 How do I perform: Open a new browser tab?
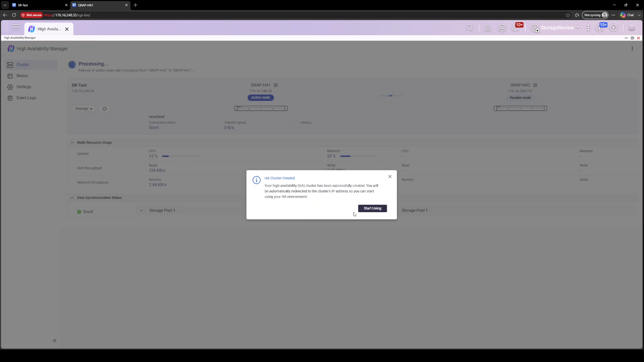136,5
